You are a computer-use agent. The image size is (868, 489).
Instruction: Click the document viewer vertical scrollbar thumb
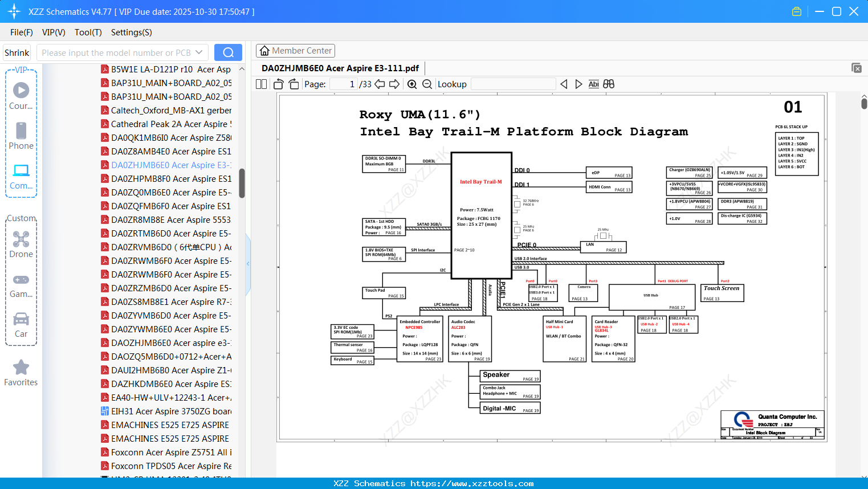click(864, 103)
